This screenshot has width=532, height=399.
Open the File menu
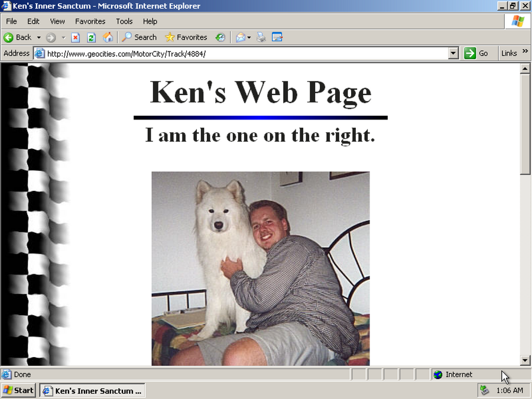11,21
